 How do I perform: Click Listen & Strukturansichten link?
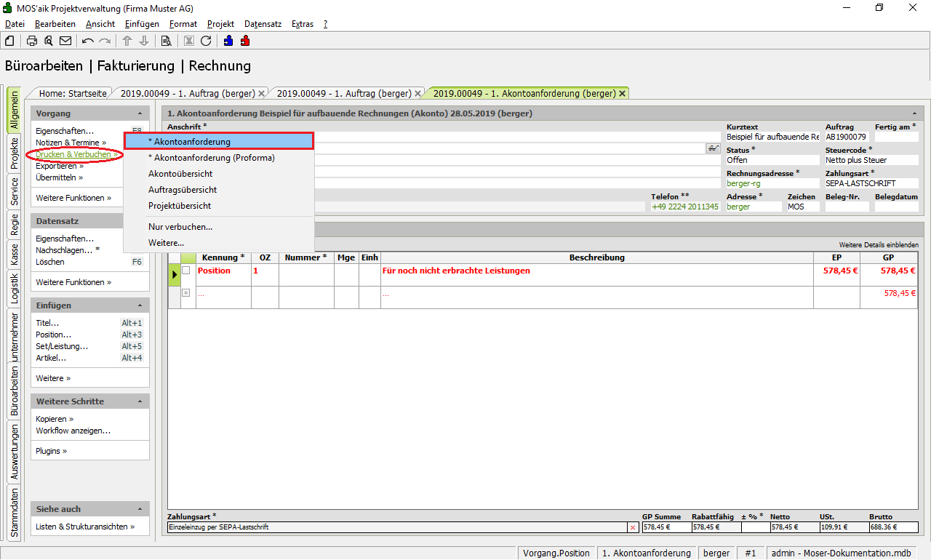click(x=84, y=527)
